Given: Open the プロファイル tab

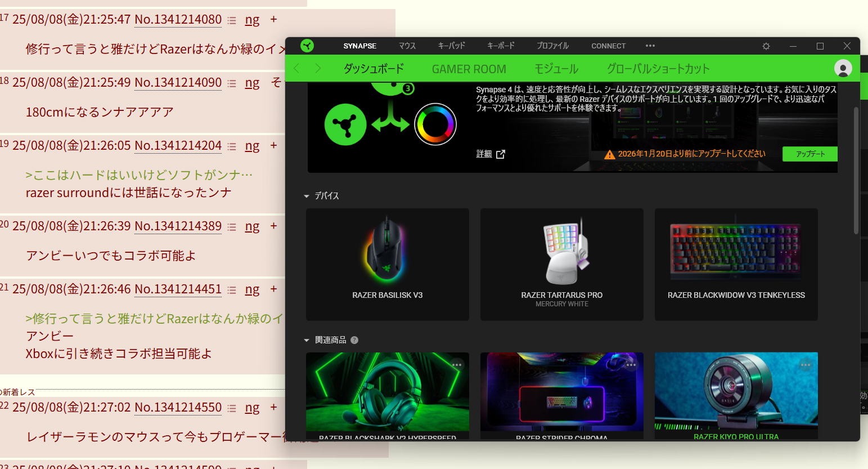Looking at the screenshot, I should (552, 46).
